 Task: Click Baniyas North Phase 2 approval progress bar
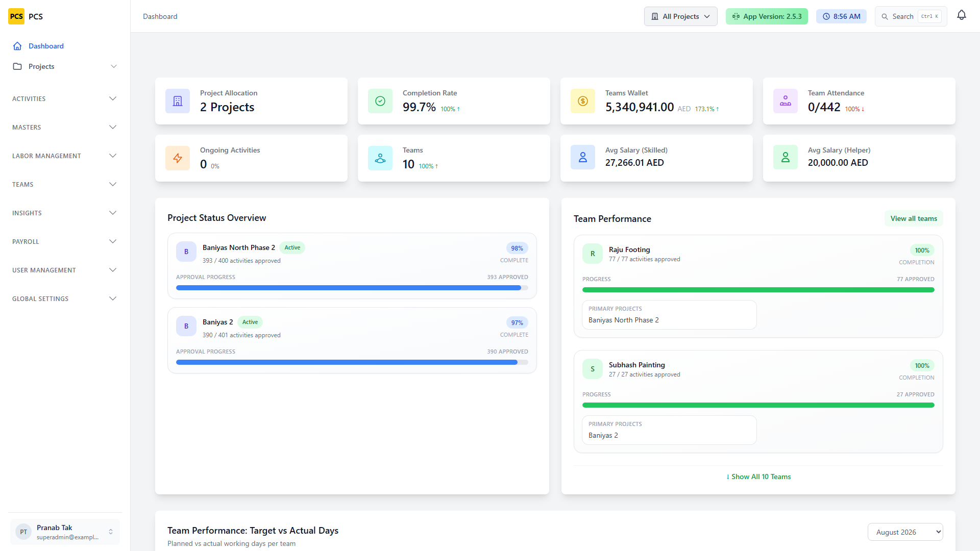tap(352, 288)
